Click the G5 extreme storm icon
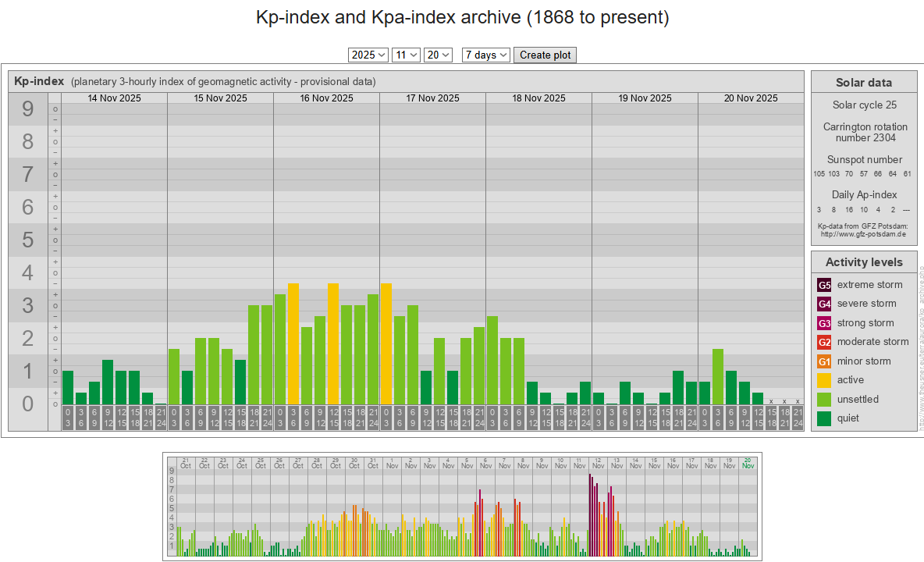The width and height of the screenshot is (924, 562). (x=824, y=285)
